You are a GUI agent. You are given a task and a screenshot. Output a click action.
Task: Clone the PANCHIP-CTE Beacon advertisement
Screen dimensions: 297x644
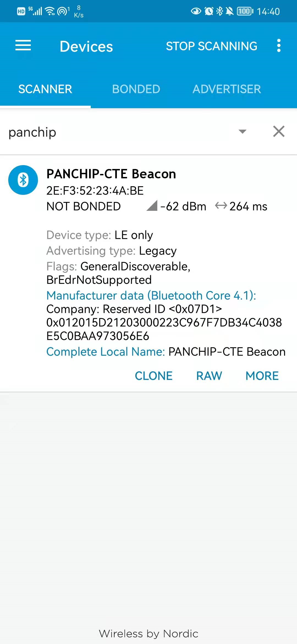(x=153, y=376)
